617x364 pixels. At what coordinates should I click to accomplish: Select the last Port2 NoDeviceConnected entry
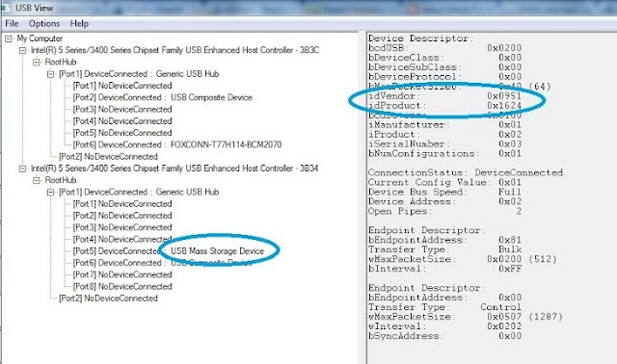click(x=108, y=299)
